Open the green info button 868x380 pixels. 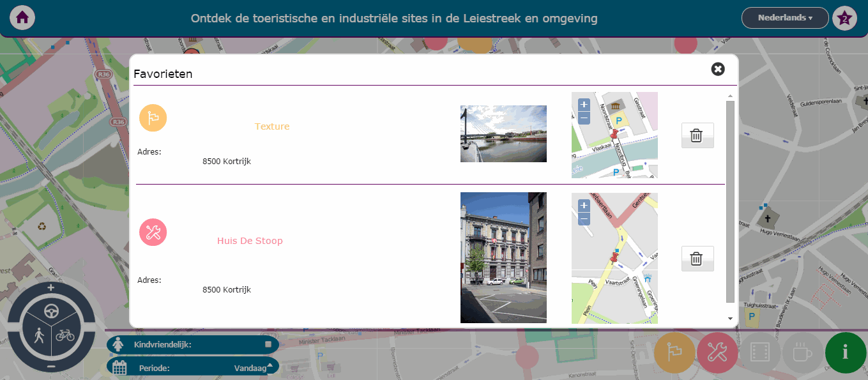(x=846, y=353)
